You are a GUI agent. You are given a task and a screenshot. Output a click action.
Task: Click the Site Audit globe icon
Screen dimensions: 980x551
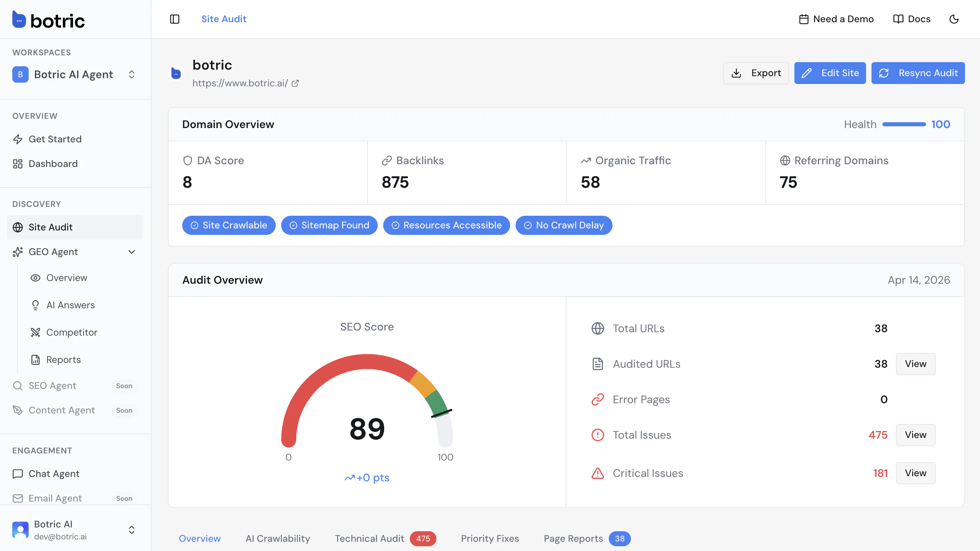pyautogui.click(x=17, y=227)
